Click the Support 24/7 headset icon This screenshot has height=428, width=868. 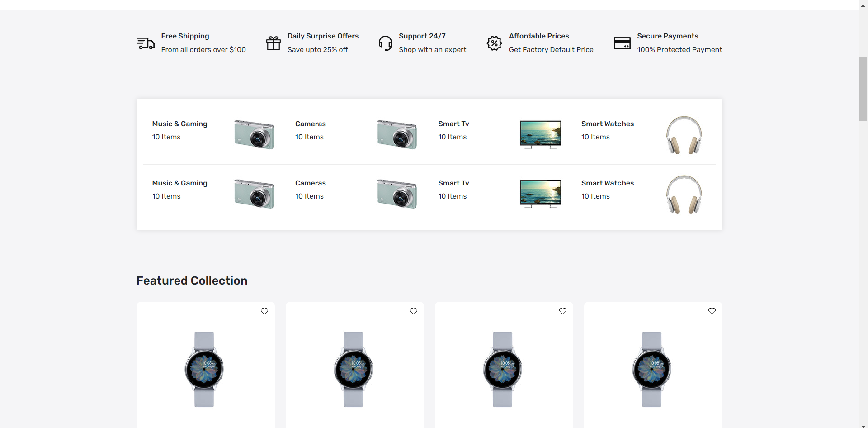pyautogui.click(x=385, y=43)
